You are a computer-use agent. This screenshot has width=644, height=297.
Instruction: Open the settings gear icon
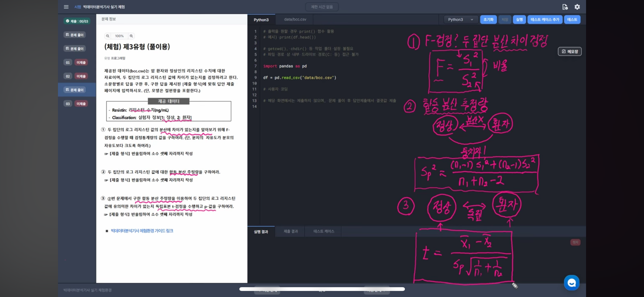coord(577,7)
